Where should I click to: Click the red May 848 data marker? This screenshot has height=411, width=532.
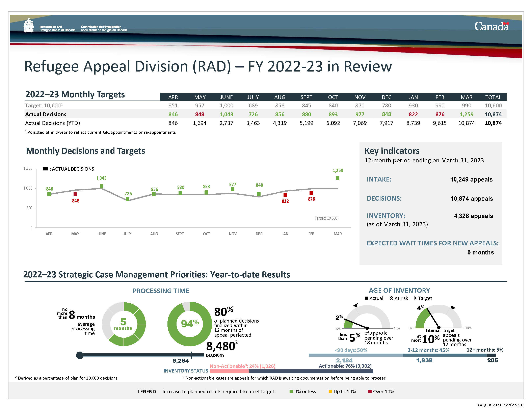tap(75, 194)
